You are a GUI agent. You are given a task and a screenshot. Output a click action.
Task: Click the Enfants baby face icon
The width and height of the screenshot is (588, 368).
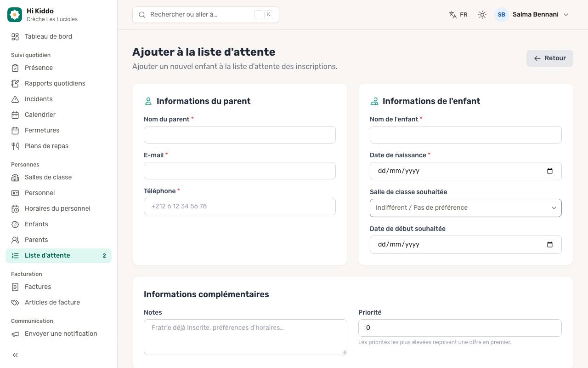tap(15, 224)
